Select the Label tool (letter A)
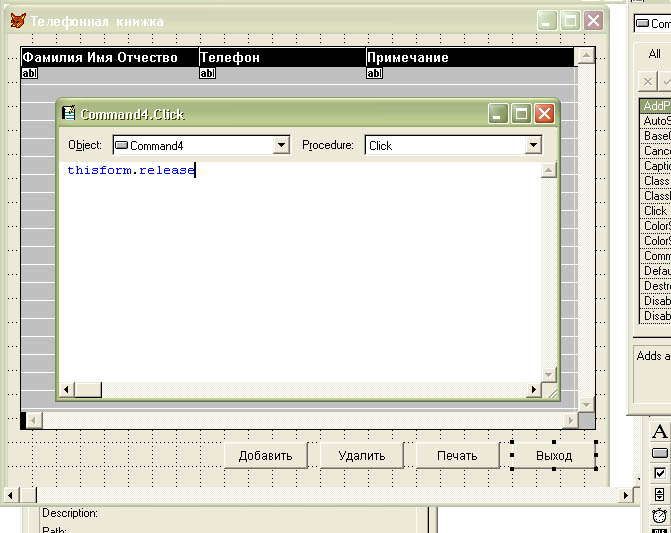The height and width of the screenshot is (533, 671). 660,431
